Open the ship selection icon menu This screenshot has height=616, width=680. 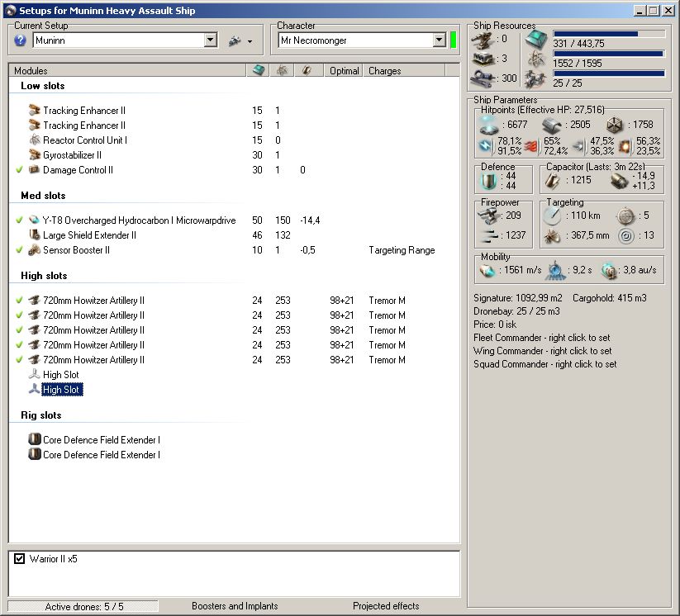pyautogui.click(x=235, y=41)
